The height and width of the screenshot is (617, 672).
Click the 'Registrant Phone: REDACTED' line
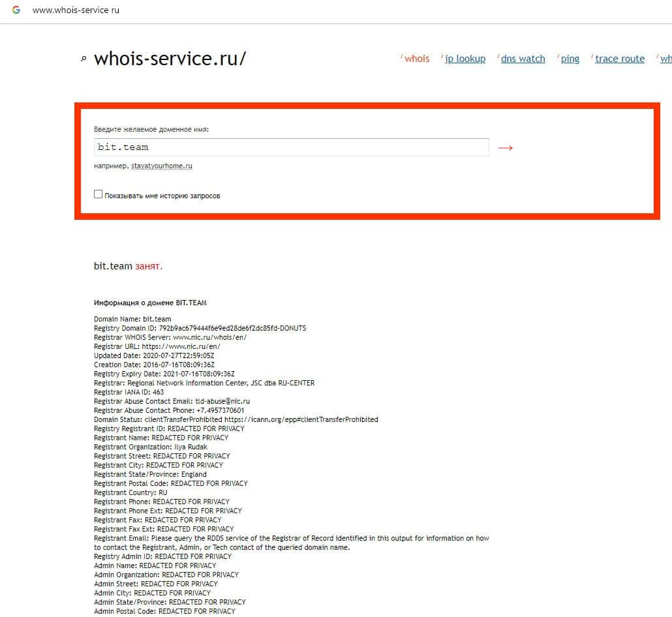point(162,502)
